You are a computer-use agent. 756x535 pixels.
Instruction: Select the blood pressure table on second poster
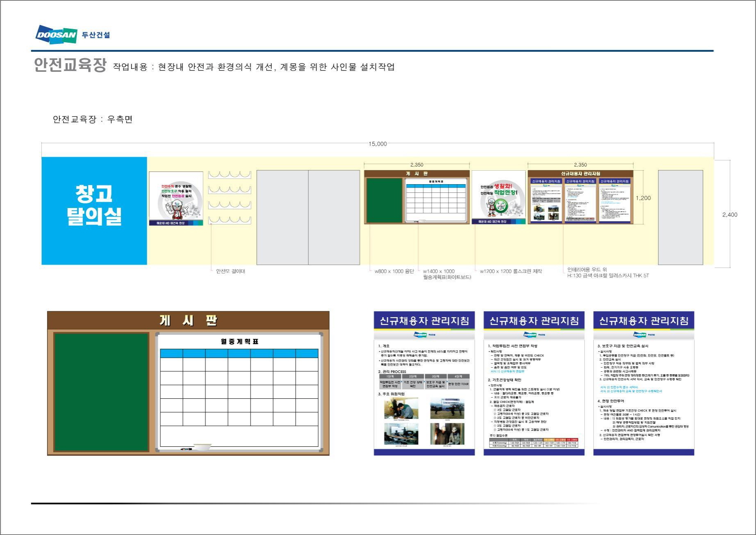(x=534, y=443)
